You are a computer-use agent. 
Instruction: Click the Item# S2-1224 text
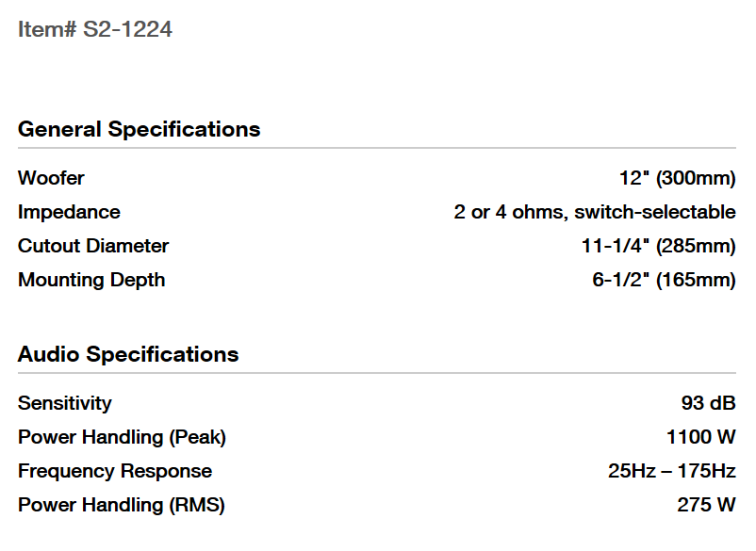tap(94, 30)
